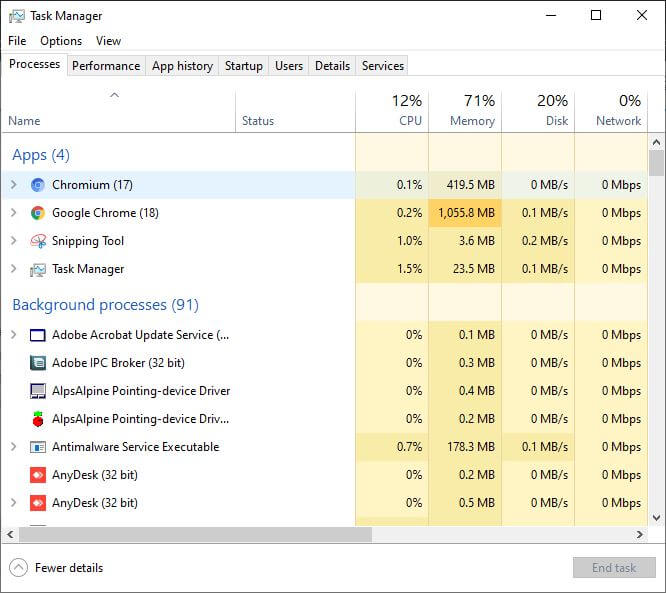This screenshot has width=666, height=593.
Task: Click the expandable AnyDesk (32 bit) icon
Action: 38,503
